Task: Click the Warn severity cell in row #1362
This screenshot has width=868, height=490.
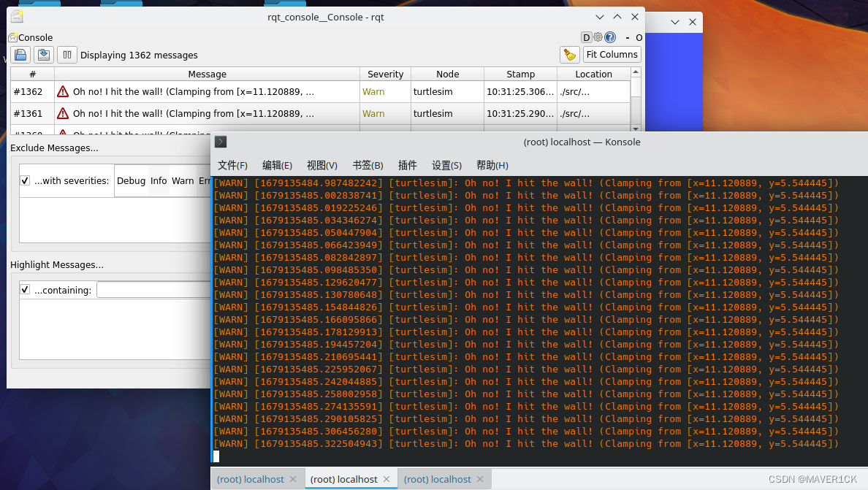Action: pyautogui.click(x=385, y=92)
